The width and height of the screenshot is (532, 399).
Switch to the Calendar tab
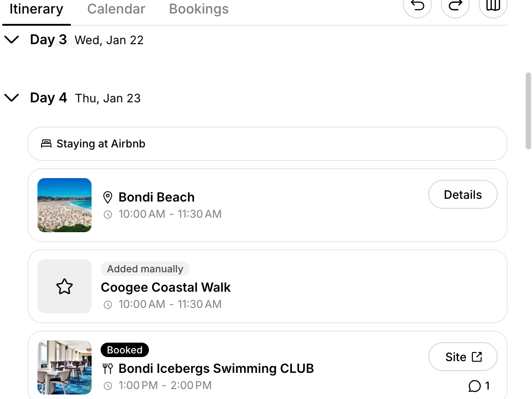[x=116, y=9]
